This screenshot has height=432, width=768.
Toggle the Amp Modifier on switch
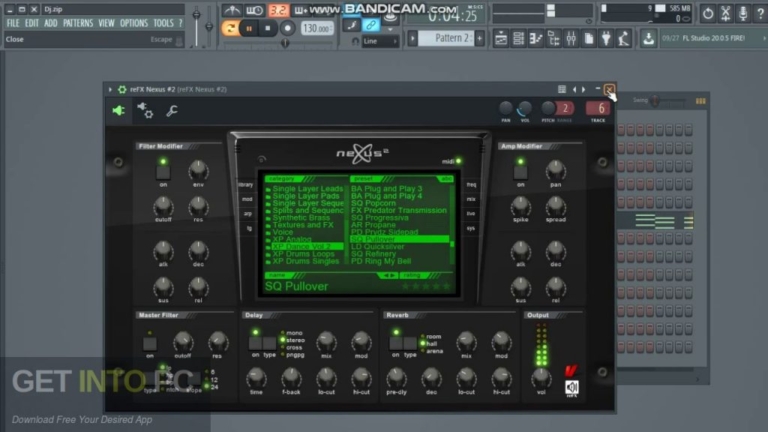520,172
